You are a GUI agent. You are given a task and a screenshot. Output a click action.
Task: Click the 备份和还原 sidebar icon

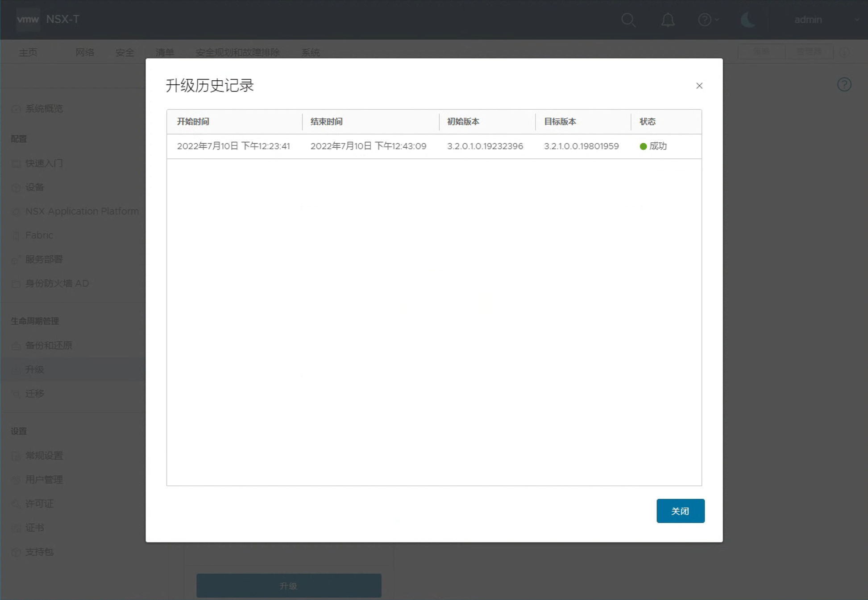[16, 346]
